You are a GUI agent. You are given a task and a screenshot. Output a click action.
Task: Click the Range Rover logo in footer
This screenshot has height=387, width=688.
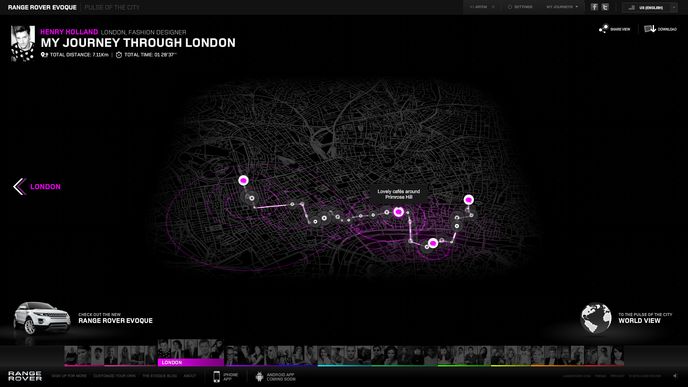pos(25,376)
